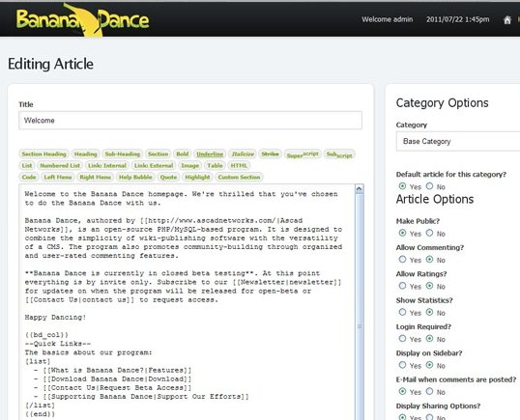Image resolution: width=520 pixels, height=420 pixels.
Task: Select Yes for Allow Ratings
Action: click(402, 286)
